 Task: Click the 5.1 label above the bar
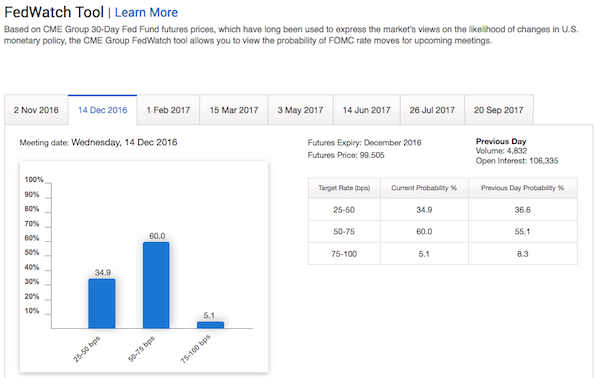pyautogui.click(x=209, y=316)
